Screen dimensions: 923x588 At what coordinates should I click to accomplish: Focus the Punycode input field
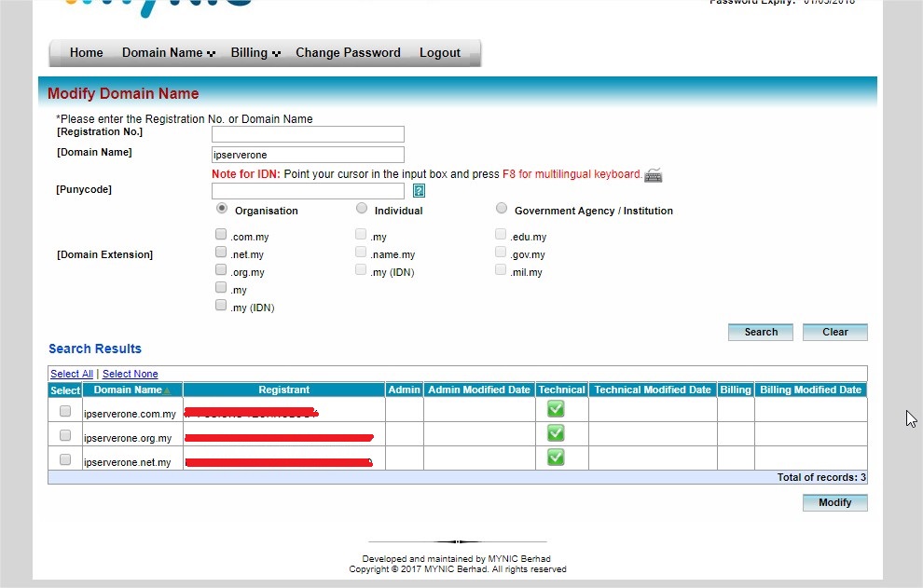pyautogui.click(x=308, y=191)
